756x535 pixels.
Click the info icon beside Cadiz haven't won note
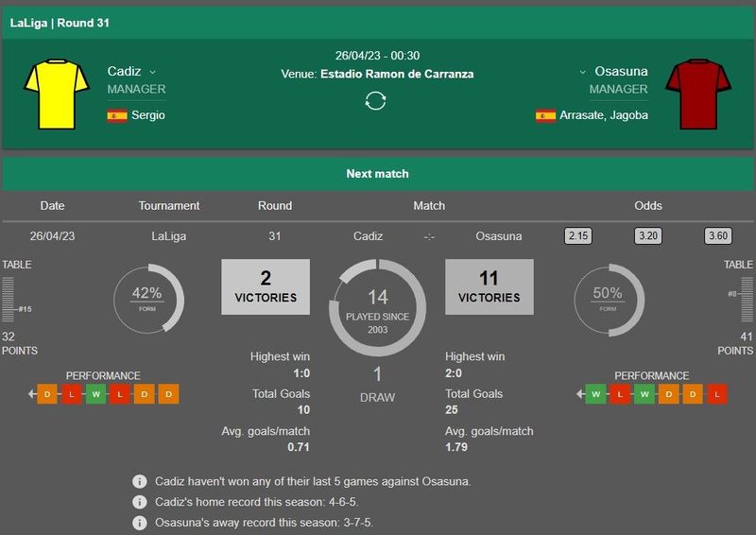tap(139, 481)
